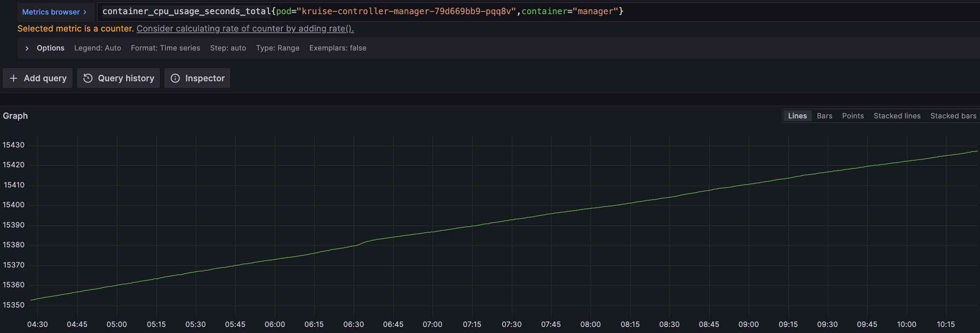The image size is (980, 333).
Task: Click the 05:45 x-axis time label
Action: click(235, 325)
